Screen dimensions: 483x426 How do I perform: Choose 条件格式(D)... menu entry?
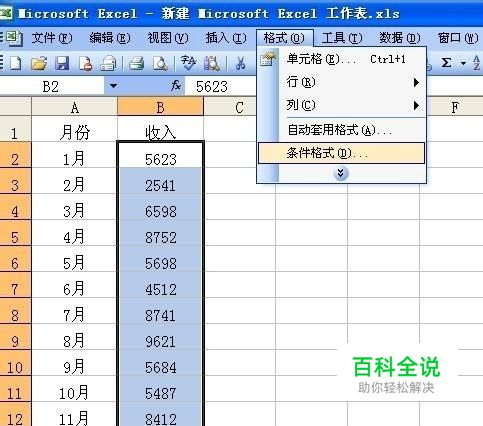click(341, 153)
